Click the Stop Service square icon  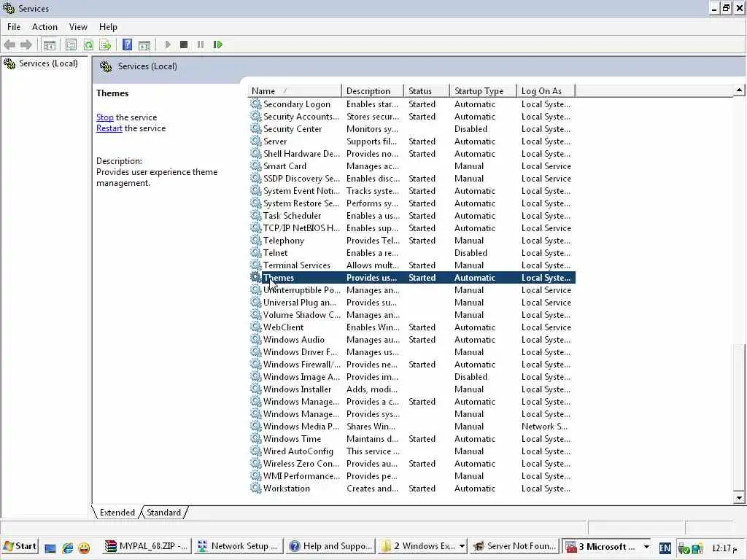click(x=184, y=44)
